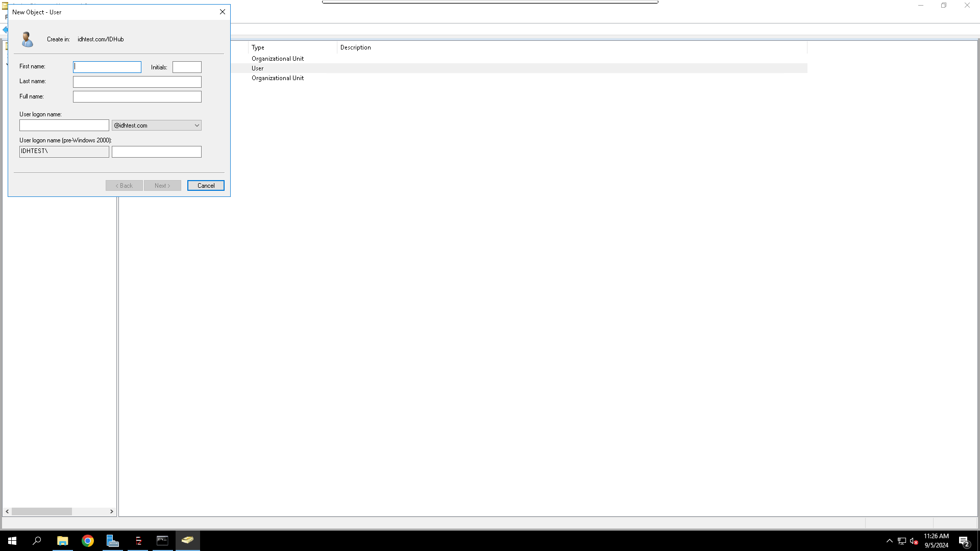Focus the Initials text box
The image size is (980, 551).
(187, 67)
